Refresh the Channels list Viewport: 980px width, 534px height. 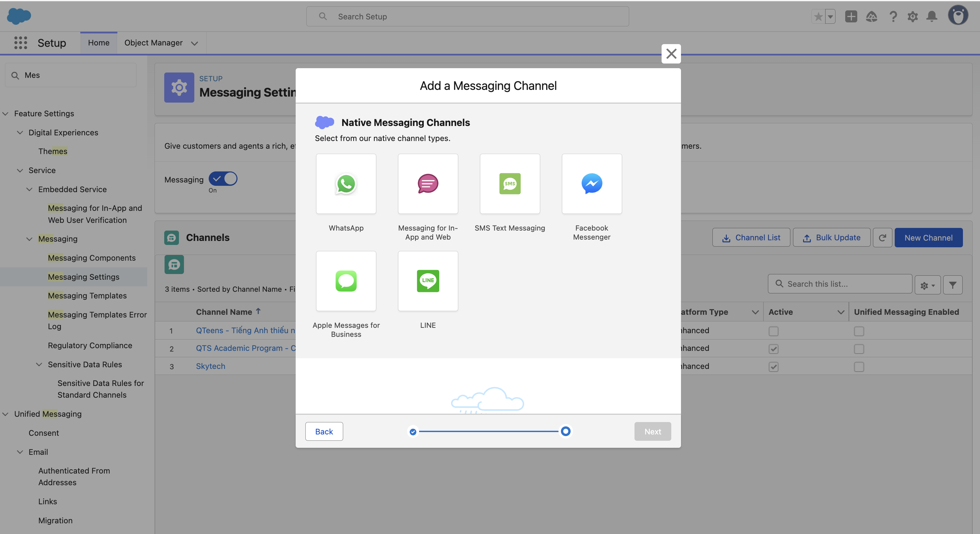pyautogui.click(x=882, y=238)
